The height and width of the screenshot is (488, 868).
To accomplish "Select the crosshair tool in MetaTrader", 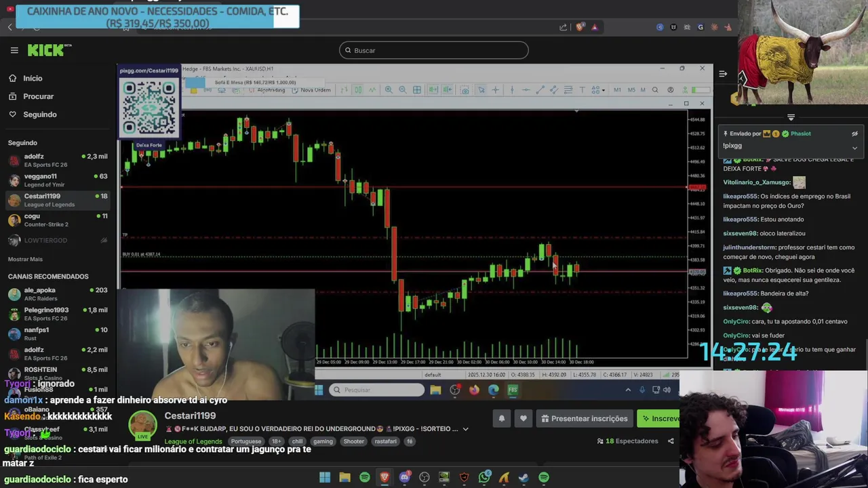I will coord(495,89).
